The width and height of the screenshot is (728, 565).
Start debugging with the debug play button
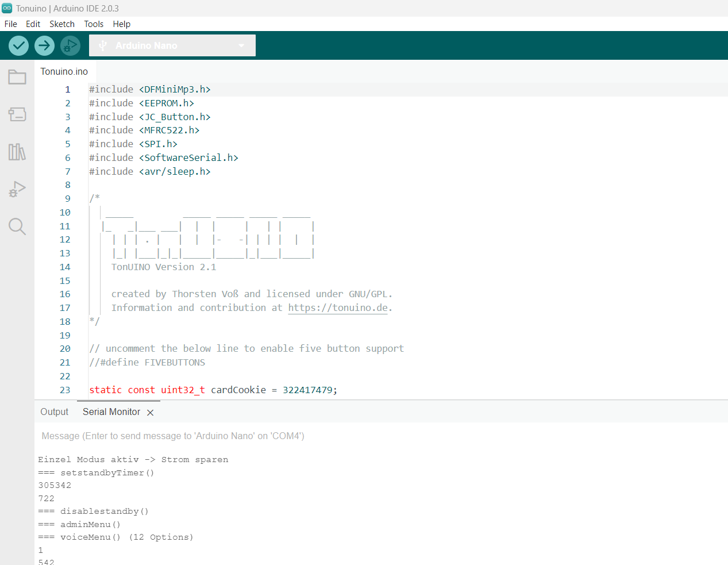70,45
